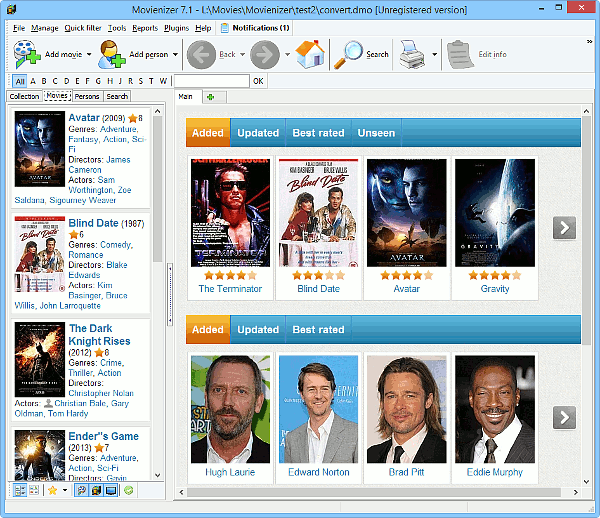Open new tab with green plus icon
600x518 pixels.
[x=210, y=97]
